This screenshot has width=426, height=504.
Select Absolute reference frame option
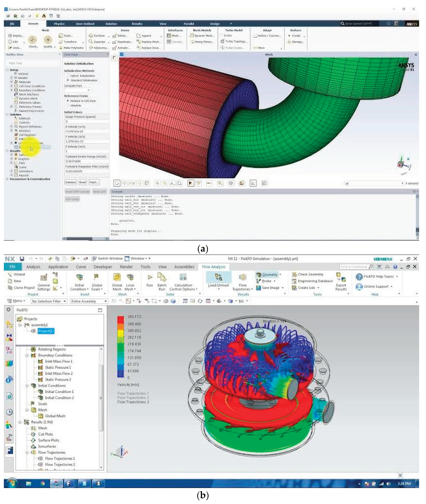[x=68, y=106]
